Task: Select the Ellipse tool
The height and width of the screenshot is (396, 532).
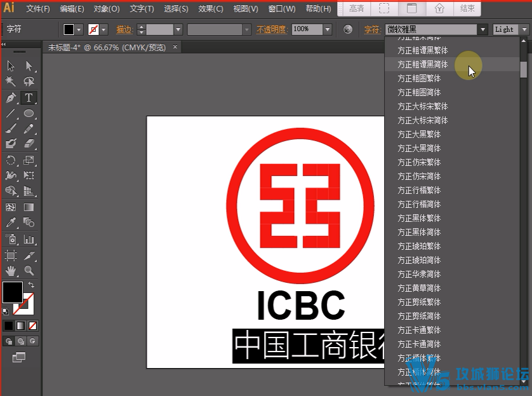Action: (29, 113)
